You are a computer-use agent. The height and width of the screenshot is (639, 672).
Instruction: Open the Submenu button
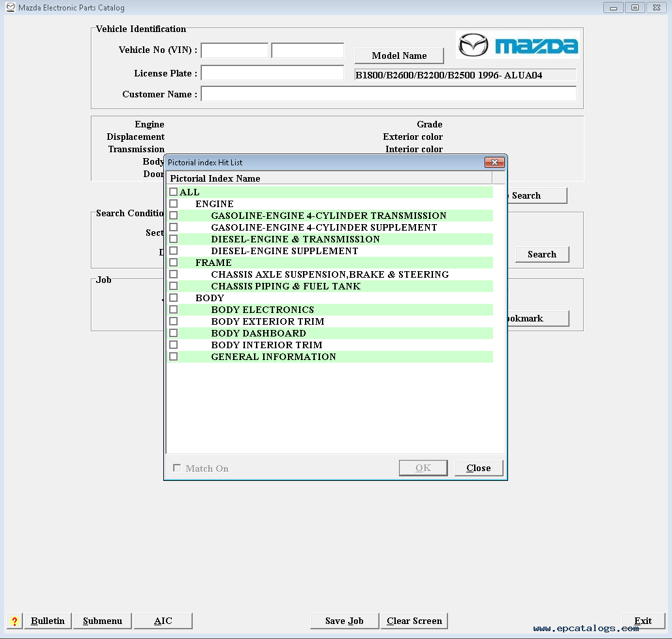tap(102, 621)
